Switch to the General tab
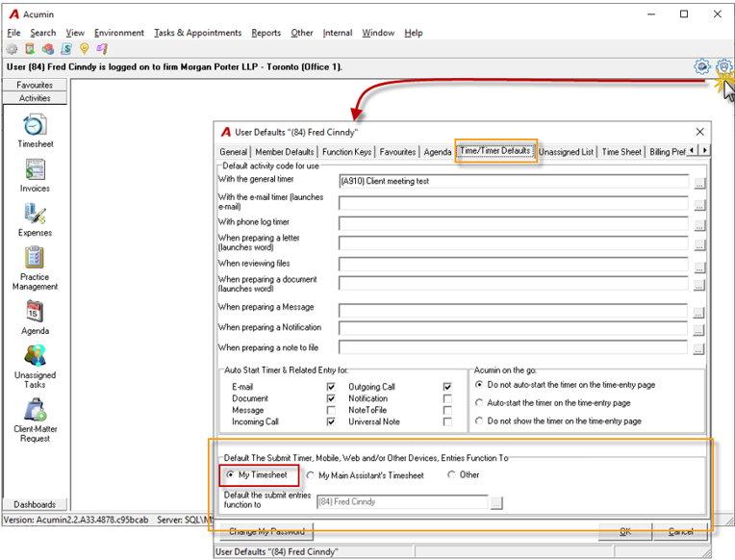This screenshot has height=560, width=735. (233, 152)
